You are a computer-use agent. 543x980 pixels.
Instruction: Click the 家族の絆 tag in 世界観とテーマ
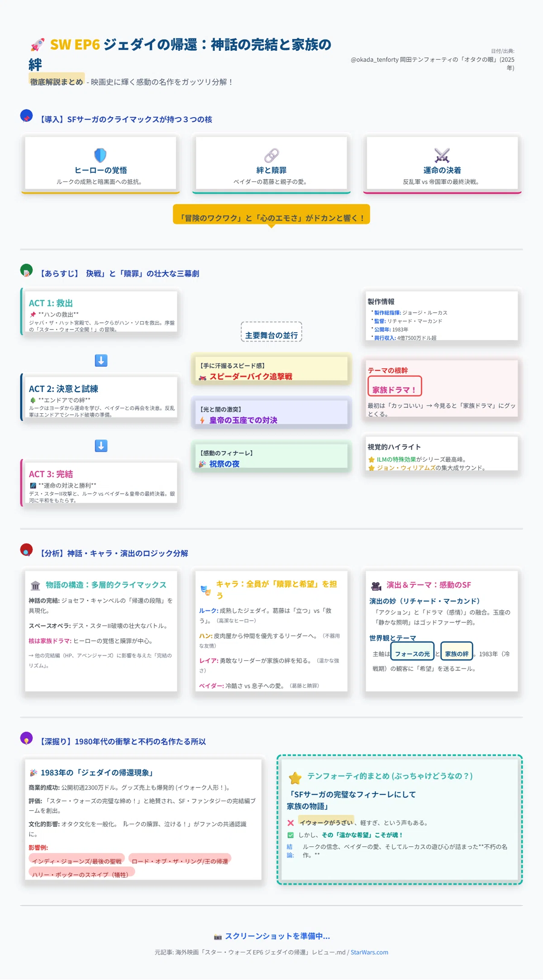pos(457,651)
